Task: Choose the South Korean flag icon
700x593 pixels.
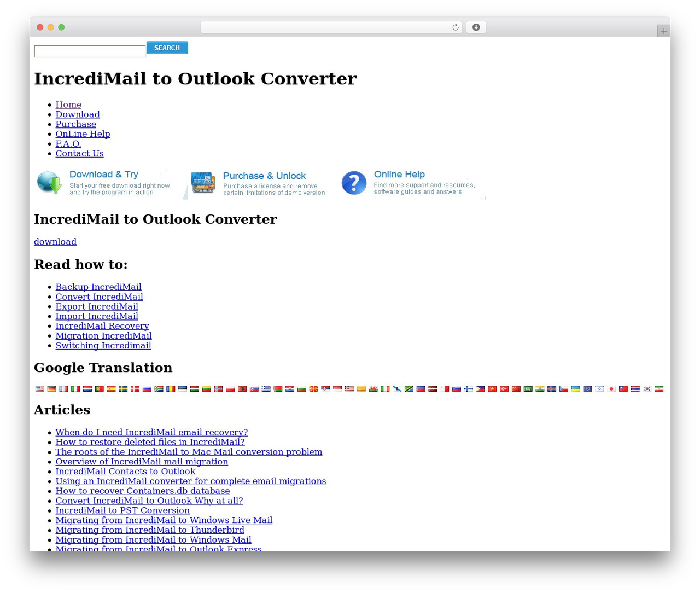Action: 647,389
